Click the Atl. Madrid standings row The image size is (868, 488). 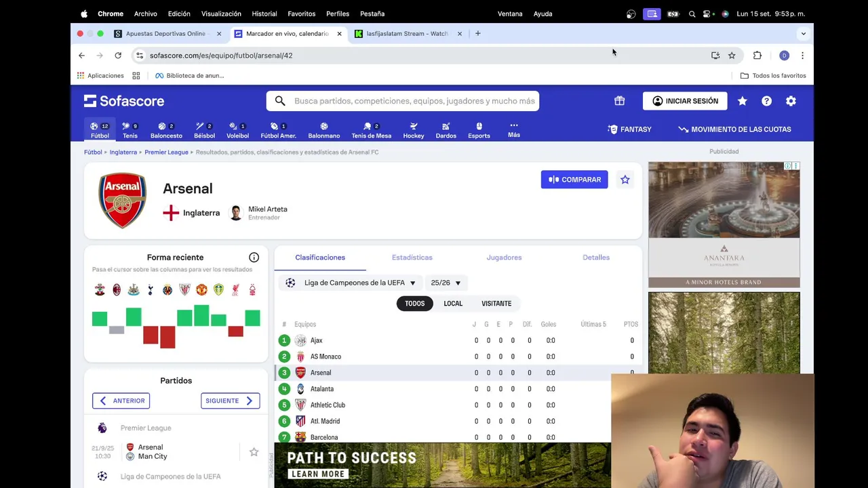coord(443,422)
